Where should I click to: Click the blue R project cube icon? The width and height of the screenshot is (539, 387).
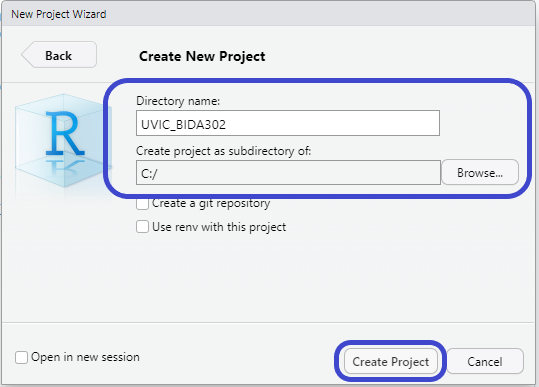pos(64,140)
